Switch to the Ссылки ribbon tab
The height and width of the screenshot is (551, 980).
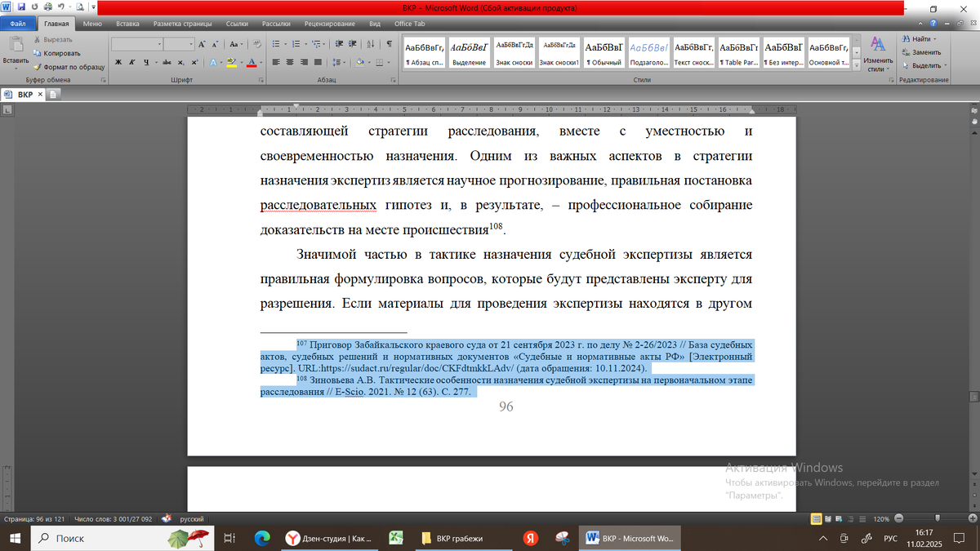237,24
